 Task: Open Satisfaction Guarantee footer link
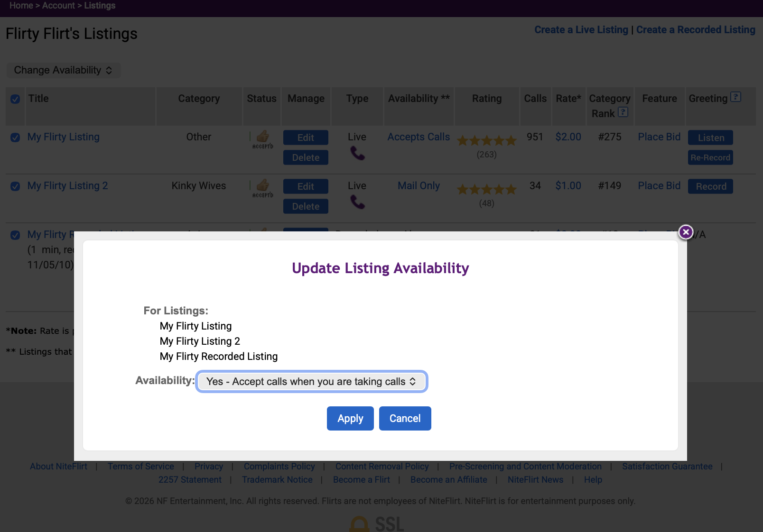[x=667, y=467]
